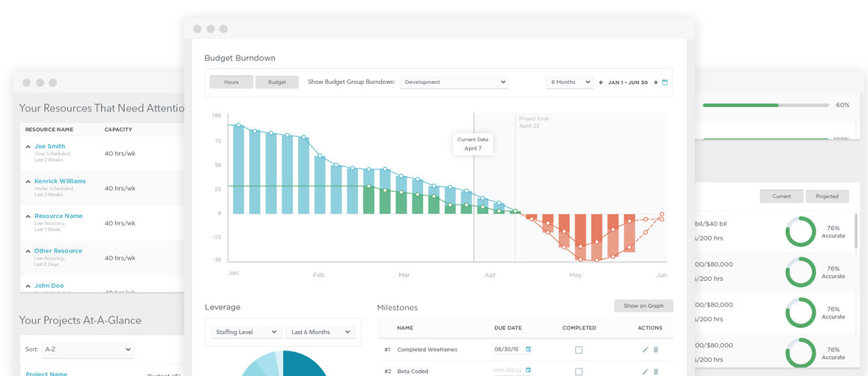Edit the Completed Wireframes milestone with pencil icon
This screenshot has width=868, height=376.
point(645,350)
